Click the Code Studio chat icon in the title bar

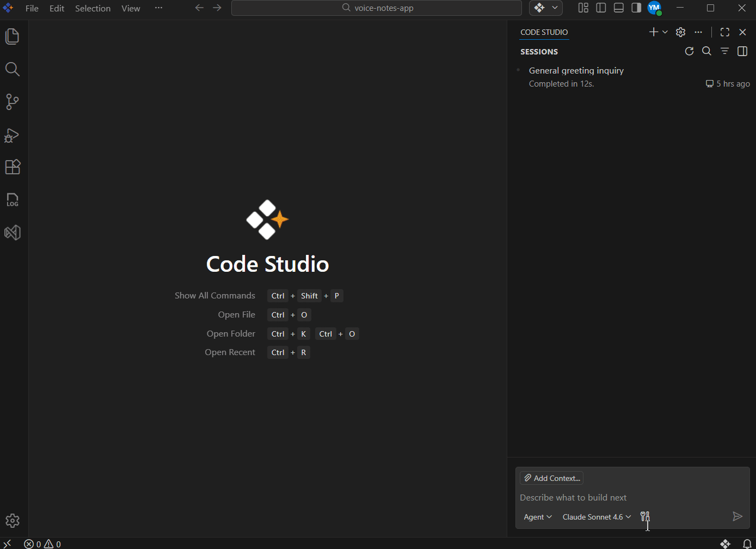pos(539,8)
